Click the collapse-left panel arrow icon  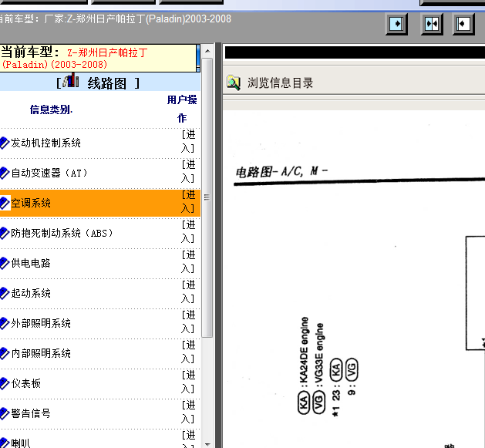(x=463, y=24)
